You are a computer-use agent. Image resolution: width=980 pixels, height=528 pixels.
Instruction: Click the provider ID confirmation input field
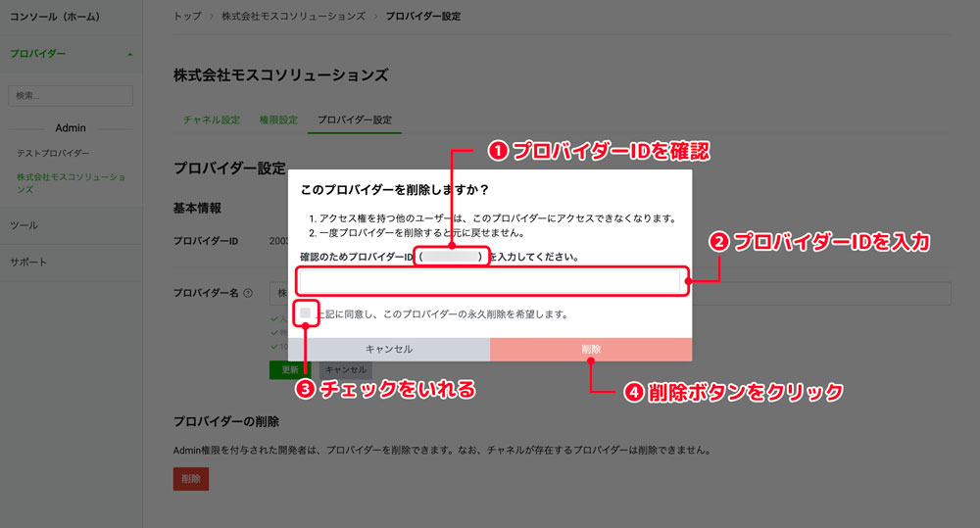tap(490, 281)
